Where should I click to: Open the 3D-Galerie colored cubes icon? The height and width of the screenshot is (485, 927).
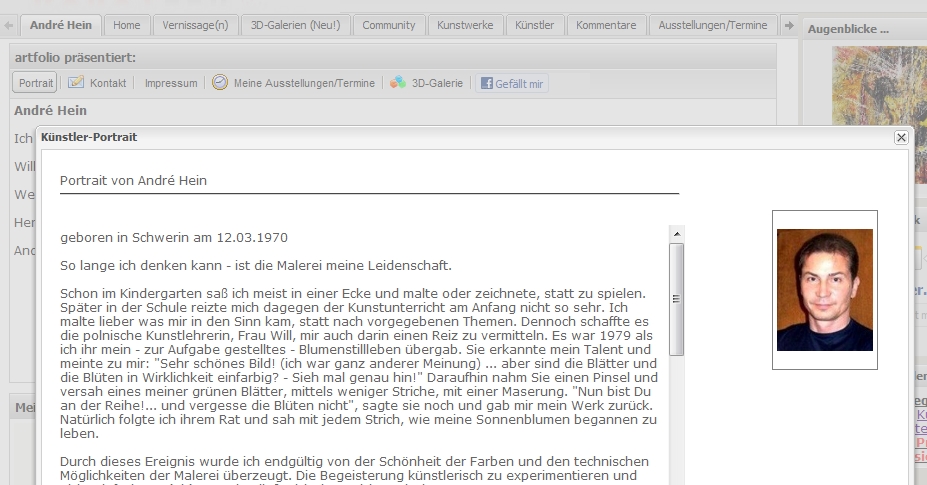pos(398,83)
